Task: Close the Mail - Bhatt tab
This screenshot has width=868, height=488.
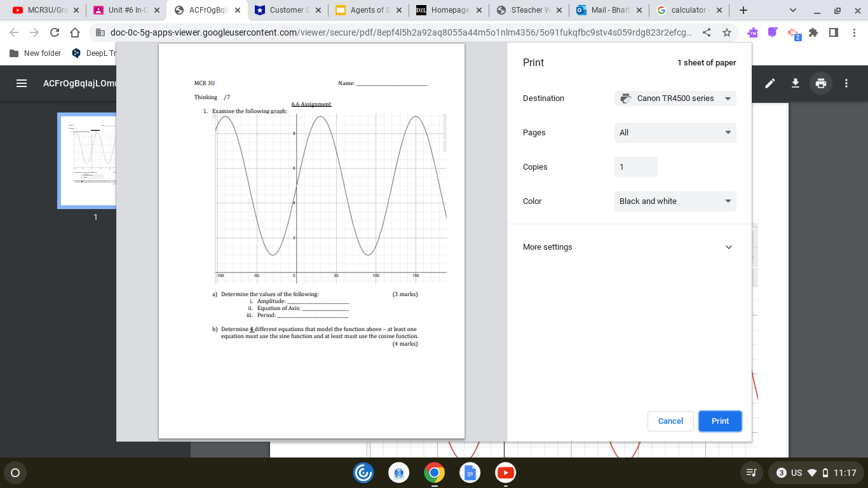Action: click(x=638, y=10)
